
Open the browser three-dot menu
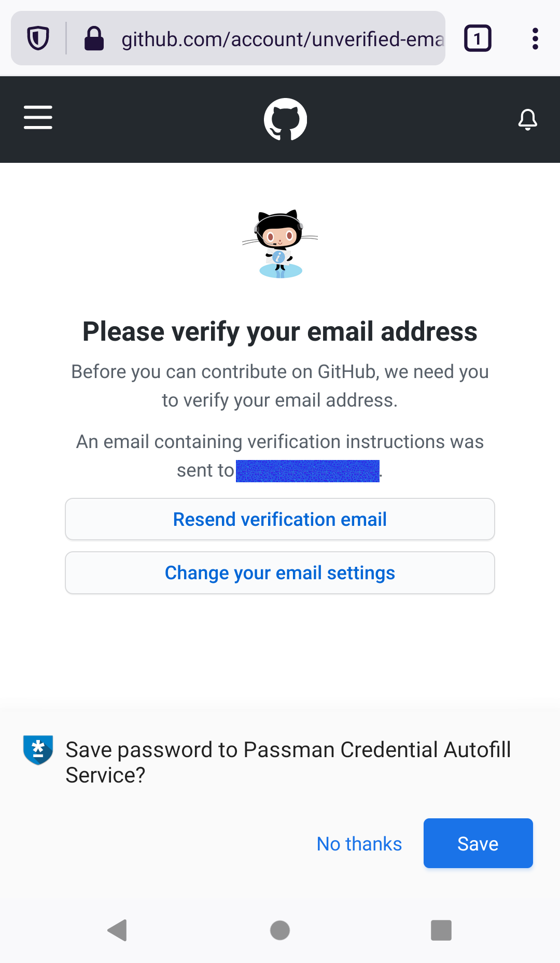[535, 38]
